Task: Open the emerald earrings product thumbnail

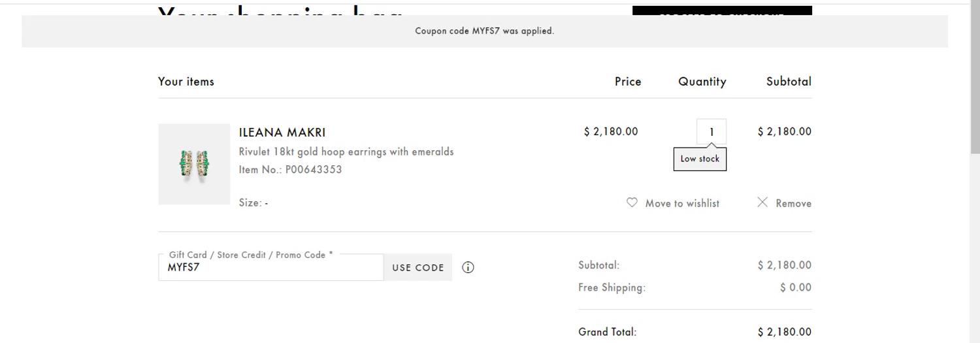Action: click(194, 164)
